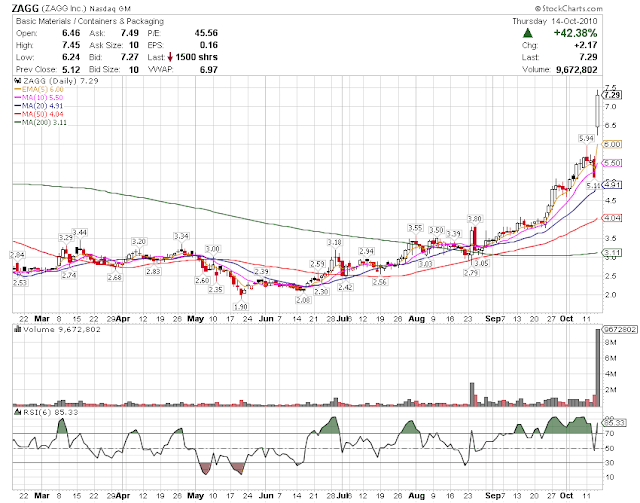Click the green up-triangle gain indicator
This screenshot has width=640, height=503.
(528, 33)
